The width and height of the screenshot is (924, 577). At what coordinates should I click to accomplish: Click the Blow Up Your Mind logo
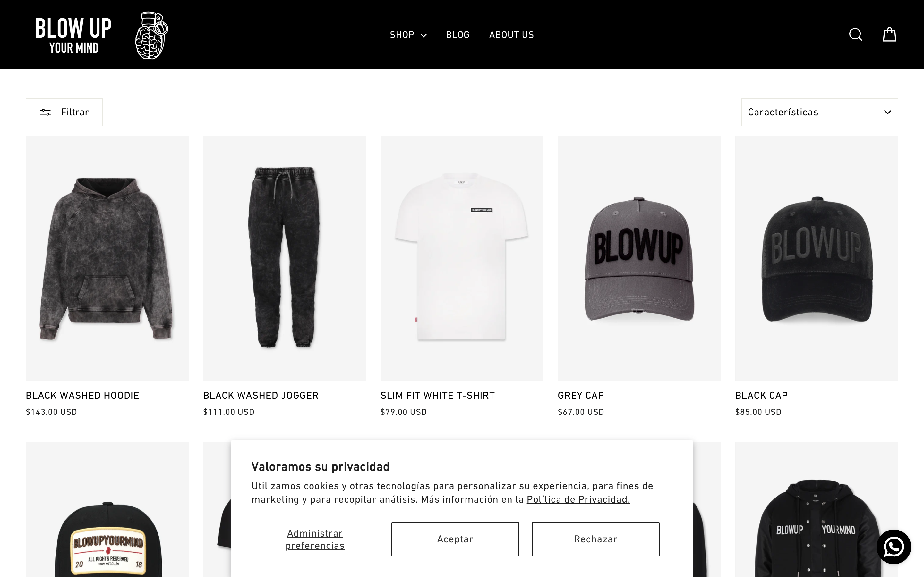[73, 35]
